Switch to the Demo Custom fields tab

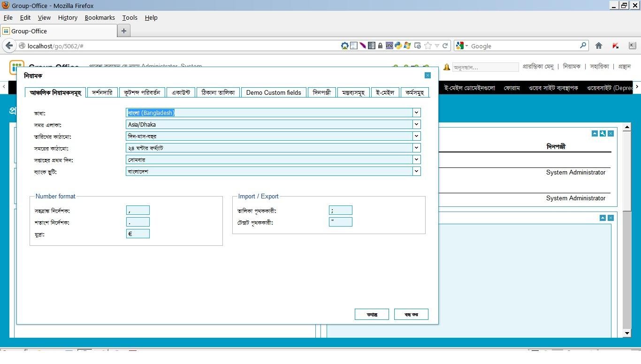tap(274, 92)
